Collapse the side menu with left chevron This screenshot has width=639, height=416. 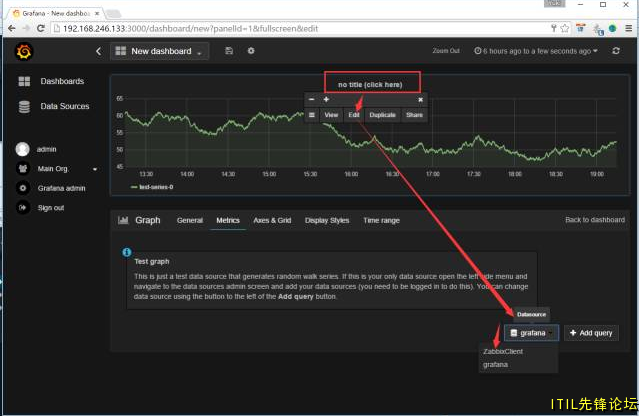coord(98,51)
